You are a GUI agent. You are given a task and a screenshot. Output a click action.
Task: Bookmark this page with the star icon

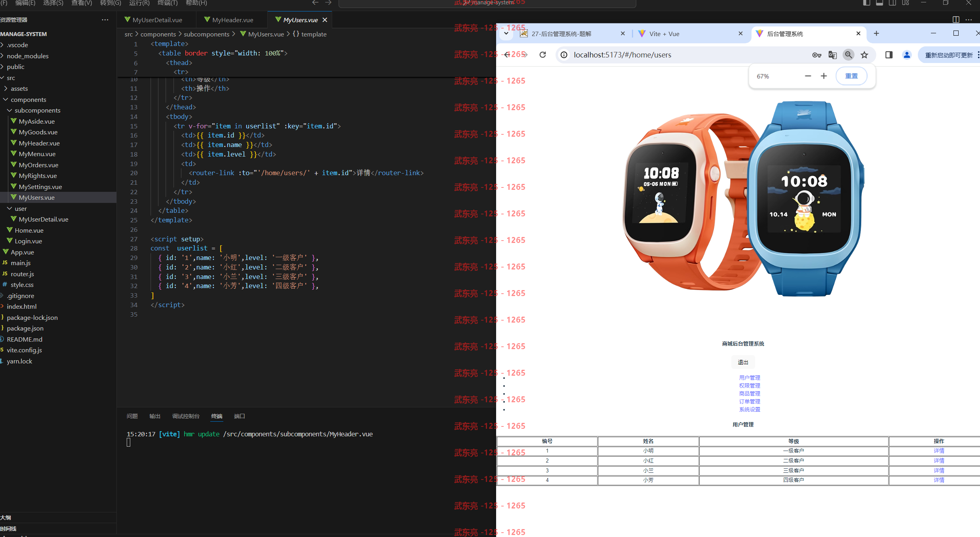[x=864, y=55]
